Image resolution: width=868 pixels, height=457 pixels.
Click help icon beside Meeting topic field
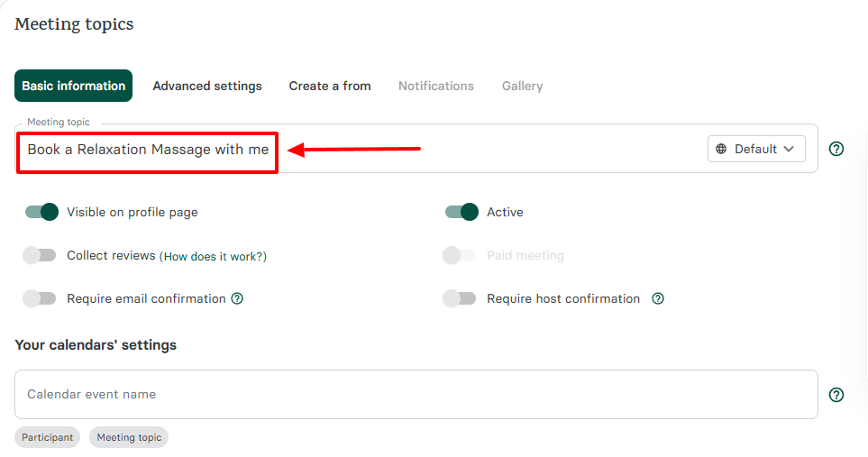[836, 150]
